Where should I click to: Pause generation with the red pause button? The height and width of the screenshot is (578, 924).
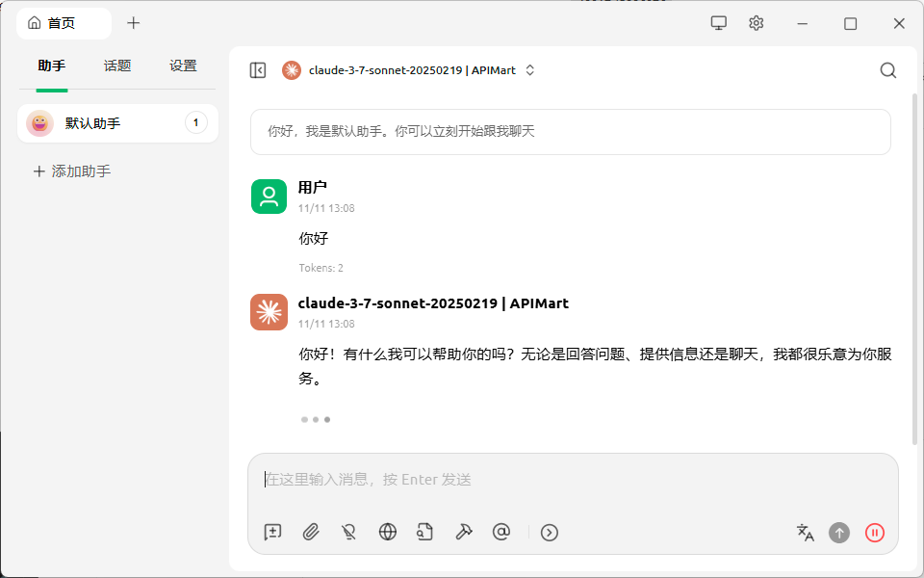point(875,533)
